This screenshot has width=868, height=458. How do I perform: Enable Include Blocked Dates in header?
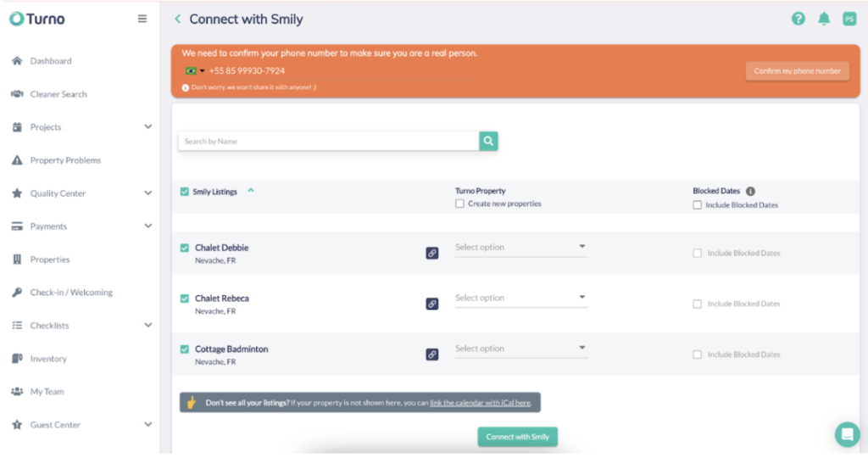pos(697,205)
